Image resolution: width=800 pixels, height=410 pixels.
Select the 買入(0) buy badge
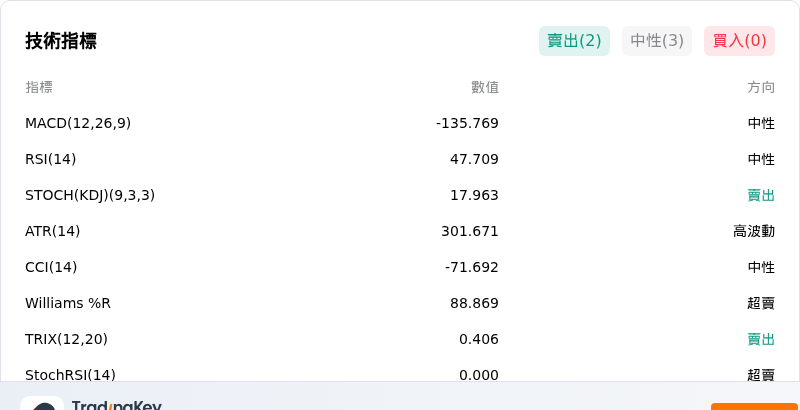pos(739,41)
